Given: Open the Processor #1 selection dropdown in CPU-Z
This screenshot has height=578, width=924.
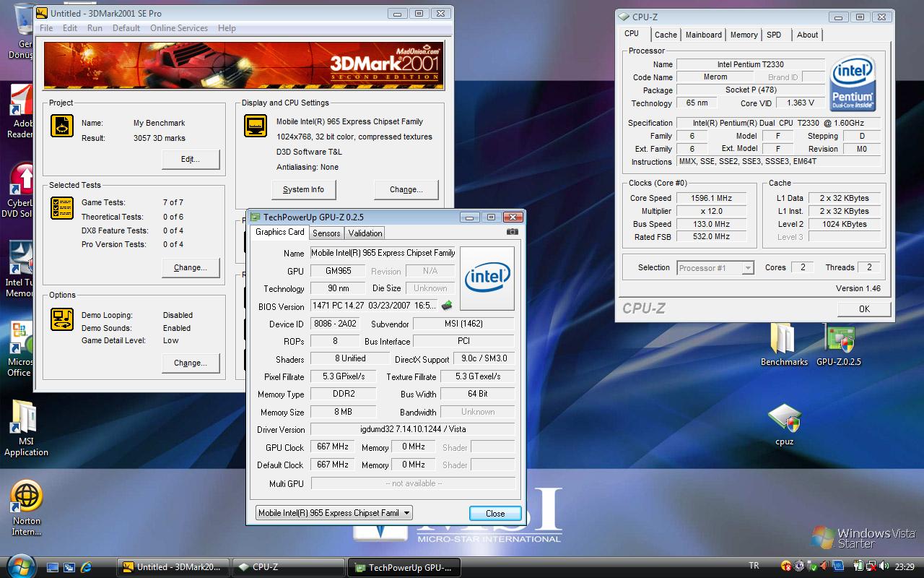Looking at the screenshot, I should [x=715, y=268].
